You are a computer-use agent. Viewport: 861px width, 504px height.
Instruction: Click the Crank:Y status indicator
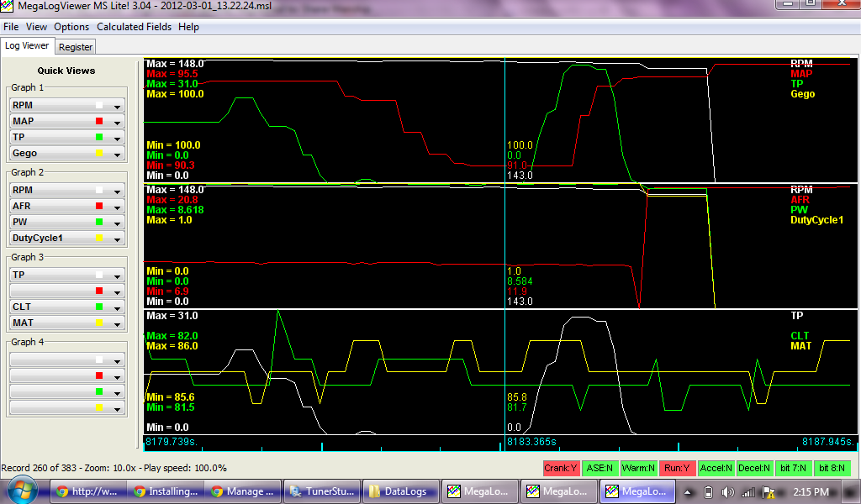(x=561, y=468)
